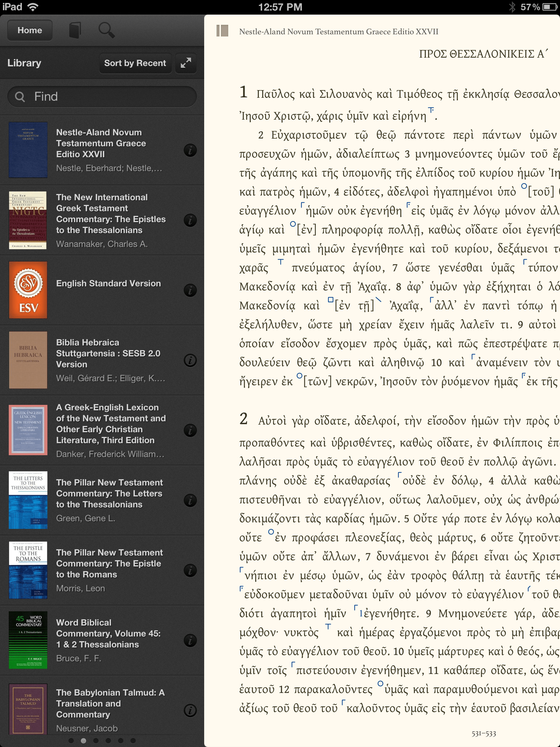Tap the Bluetooth status icon

tap(512, 7)
